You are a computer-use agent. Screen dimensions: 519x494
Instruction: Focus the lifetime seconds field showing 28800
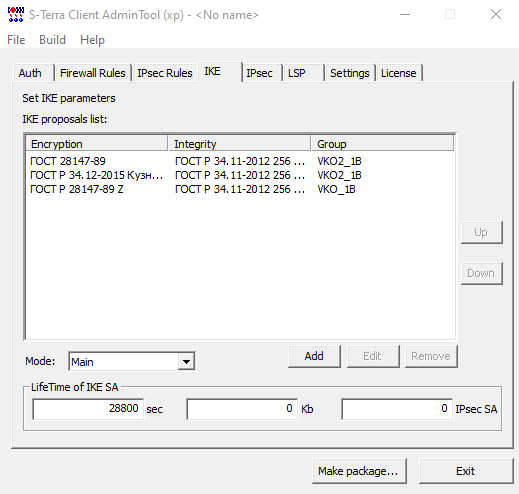88,409
